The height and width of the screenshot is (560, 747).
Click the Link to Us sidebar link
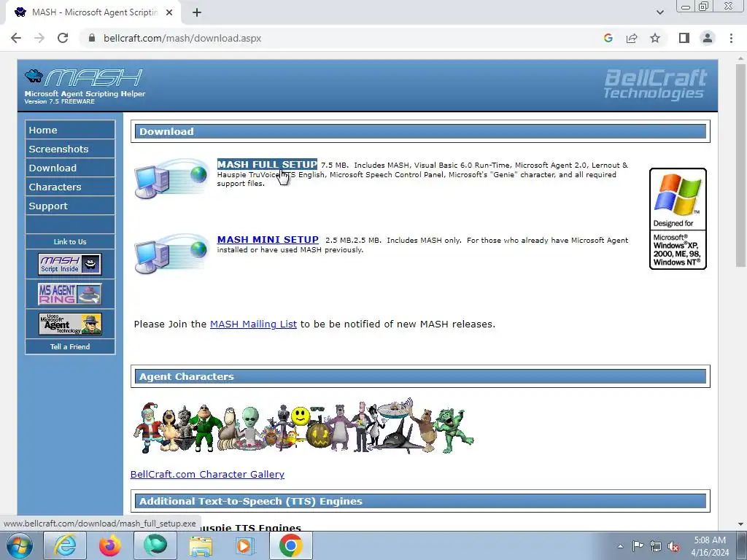[70, 241]
